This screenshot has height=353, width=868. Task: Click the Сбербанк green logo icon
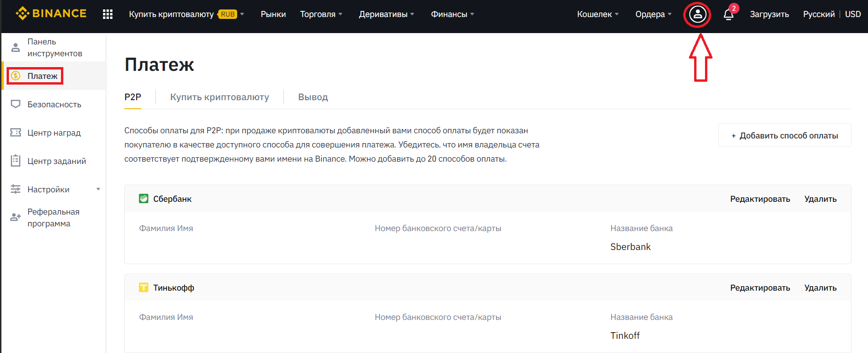(x=144, y=198)
